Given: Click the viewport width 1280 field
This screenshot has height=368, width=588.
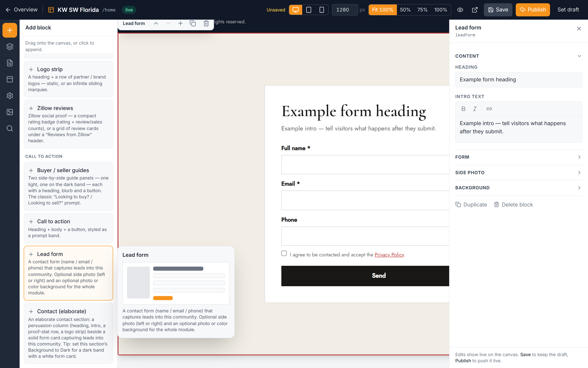Looking at the screenshot, I should [x=345, y=10].
